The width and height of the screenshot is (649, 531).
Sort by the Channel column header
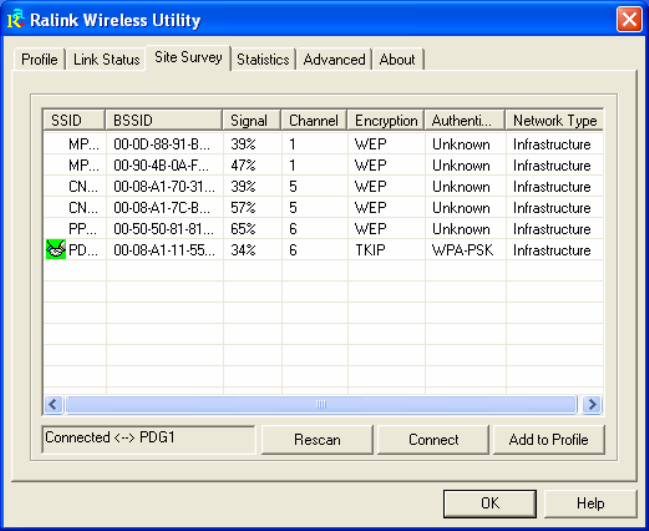[314, 120]
